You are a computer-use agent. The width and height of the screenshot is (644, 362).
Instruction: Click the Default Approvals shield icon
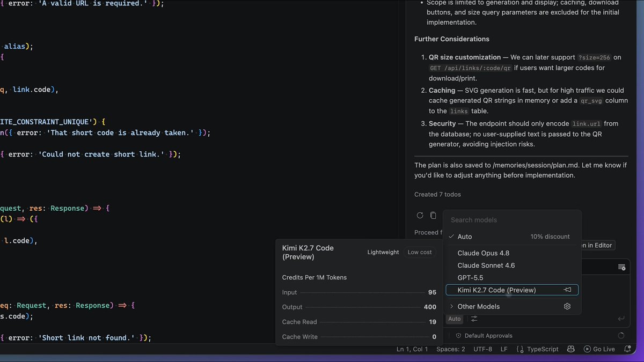tap(458, 336)
